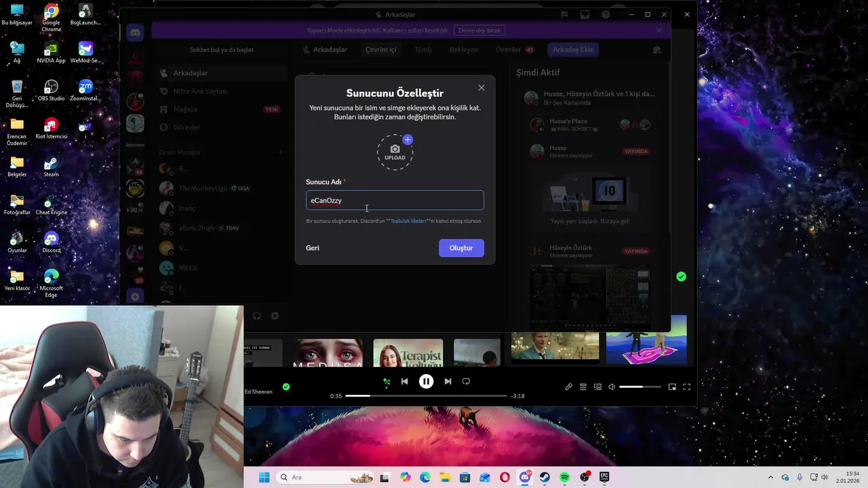Screen dimensions: 868x488
Task: Go to the previous Spotify track
Action: (404, 382)
